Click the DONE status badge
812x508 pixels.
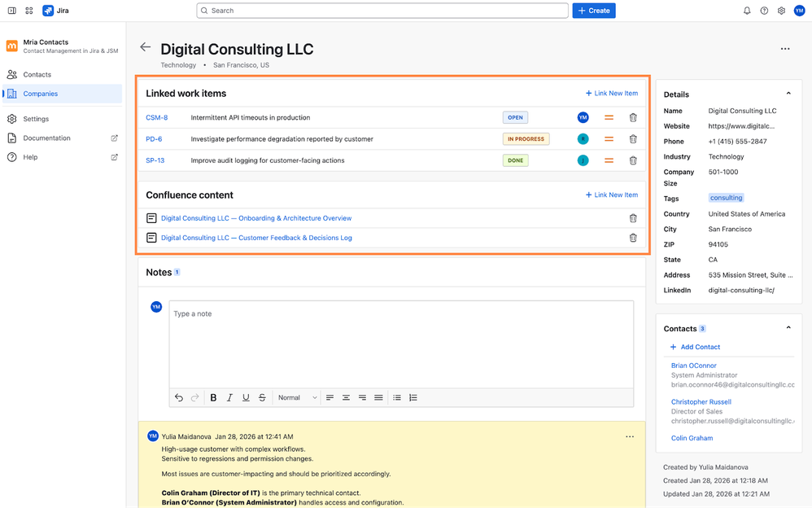tap(515, 160)
